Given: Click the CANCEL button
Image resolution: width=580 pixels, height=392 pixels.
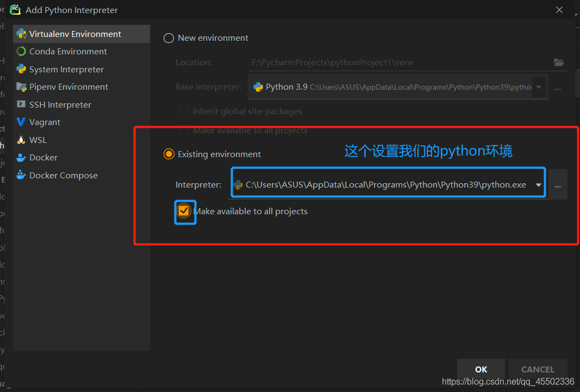Looking at the screenshot, I should pos(538,369).
